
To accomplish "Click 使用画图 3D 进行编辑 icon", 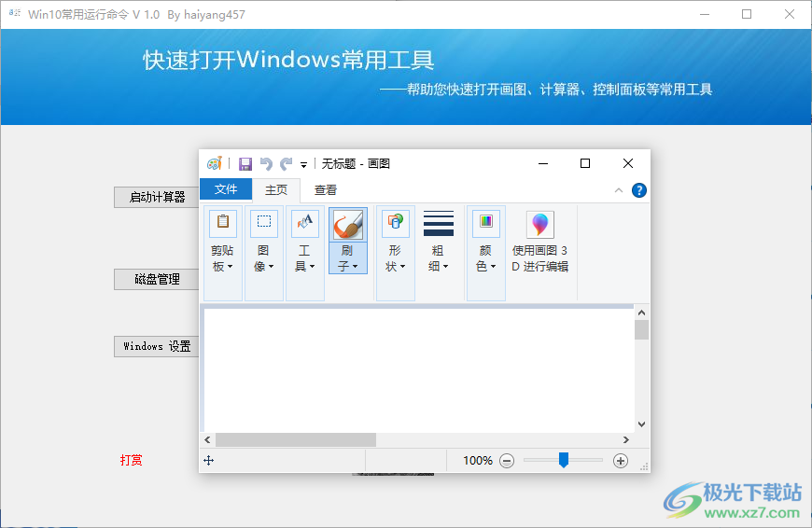I will click(540, 225).
